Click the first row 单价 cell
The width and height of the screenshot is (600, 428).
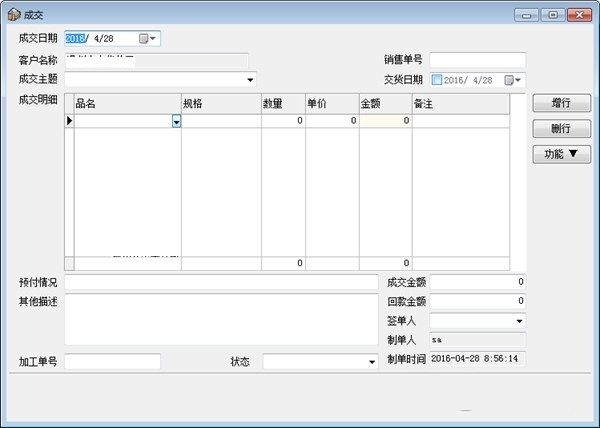[332, 121]
